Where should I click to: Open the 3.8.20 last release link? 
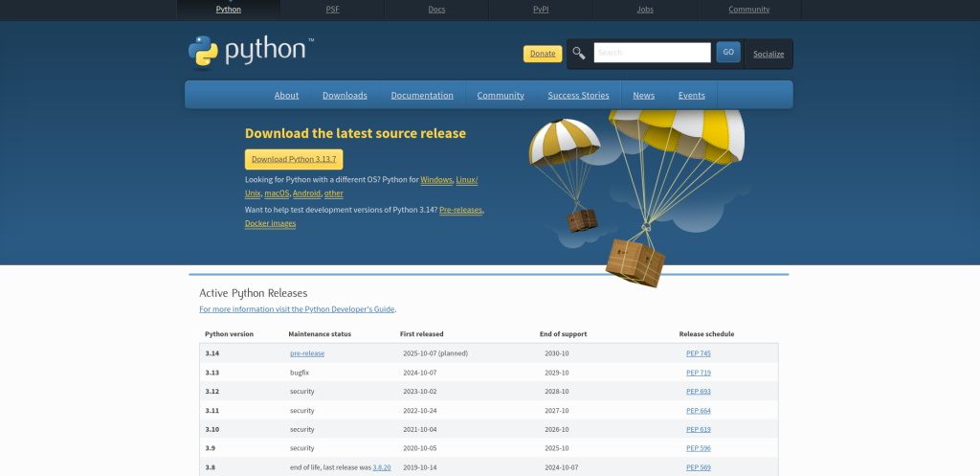click(x=382, y=467)
